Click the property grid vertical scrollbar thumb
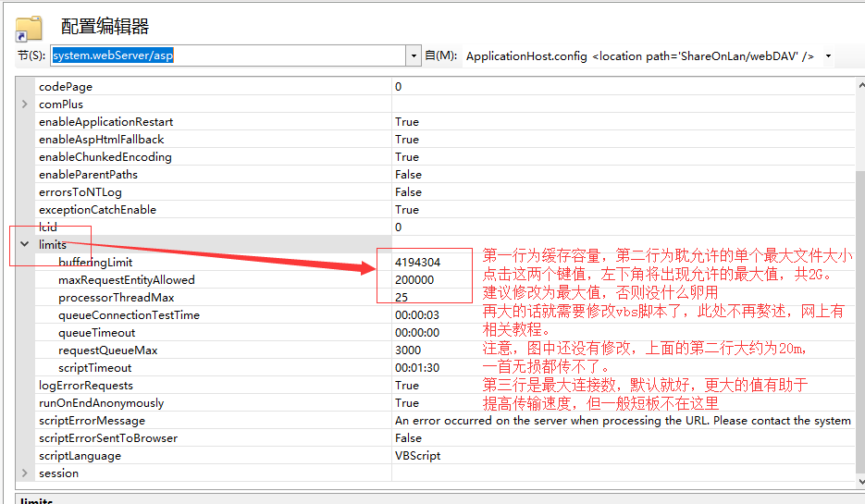The image size is (865, 504). pos(860,322)
